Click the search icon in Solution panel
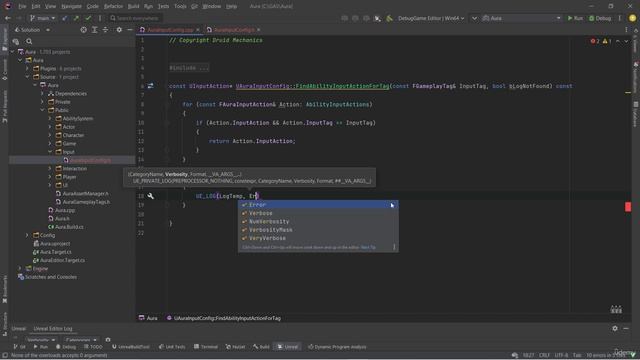640x360 pixels. [x=29, y=41]
